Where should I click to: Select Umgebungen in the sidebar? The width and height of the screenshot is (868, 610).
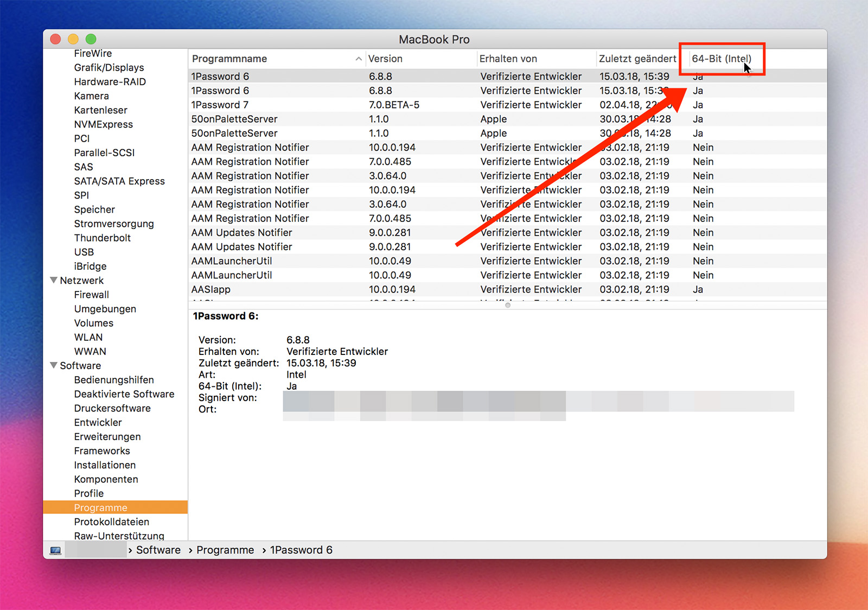coord(105,309)
